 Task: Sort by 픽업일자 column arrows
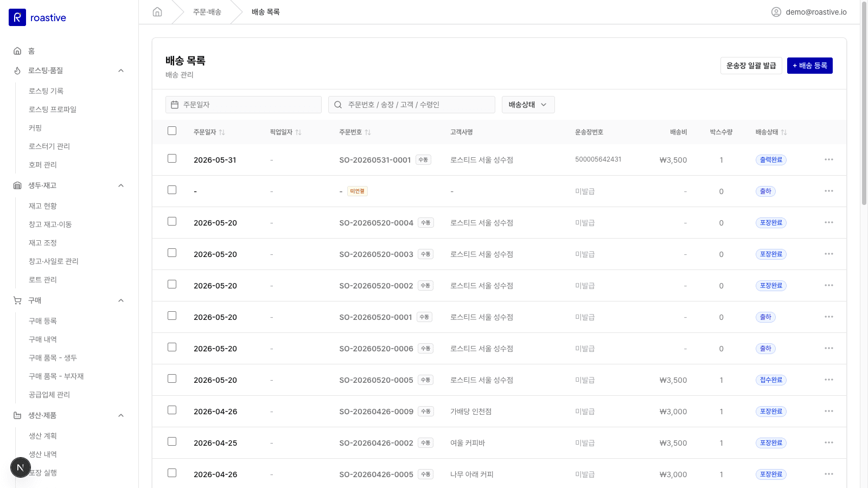[x=298, y=132]
